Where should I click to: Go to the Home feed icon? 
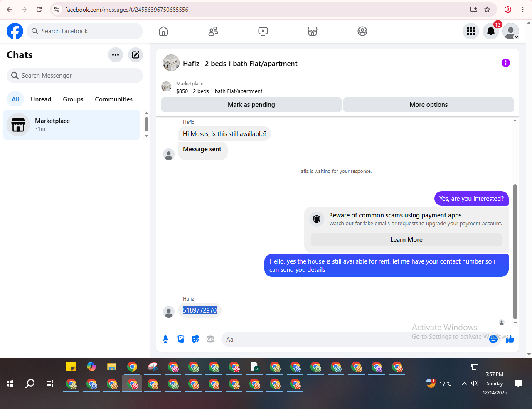163,31
